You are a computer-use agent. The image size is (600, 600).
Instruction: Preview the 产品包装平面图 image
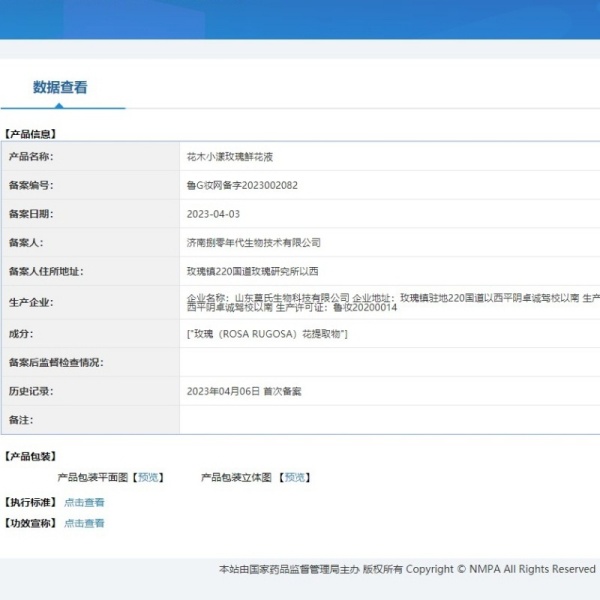pos(148,477)
